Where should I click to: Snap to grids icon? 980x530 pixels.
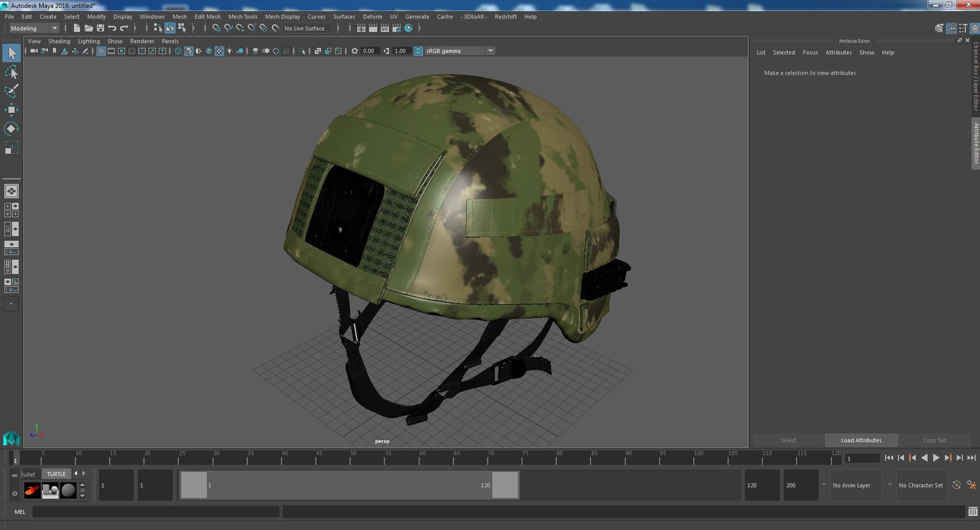216,28
